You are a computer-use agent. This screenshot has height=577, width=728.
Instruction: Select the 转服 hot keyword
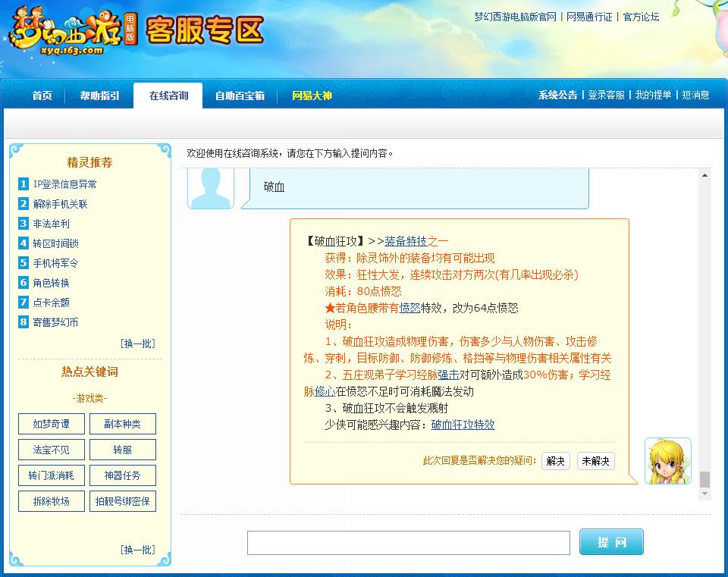[123, 449]
